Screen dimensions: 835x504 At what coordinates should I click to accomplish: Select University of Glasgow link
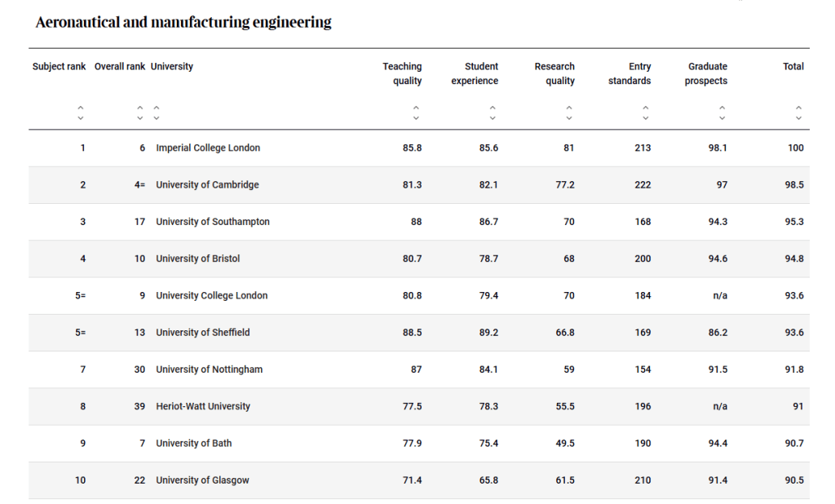(x=202, y=480)
